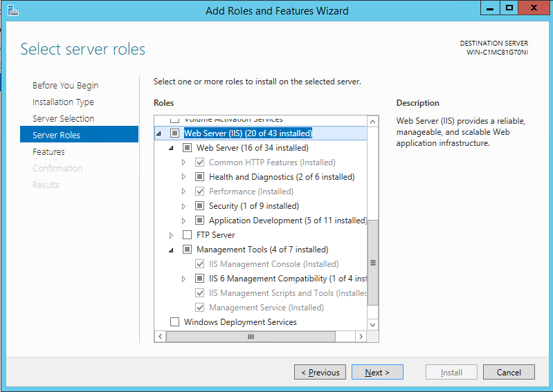
Task: Check the FTP Server checkbox
Action: point(187,234)
